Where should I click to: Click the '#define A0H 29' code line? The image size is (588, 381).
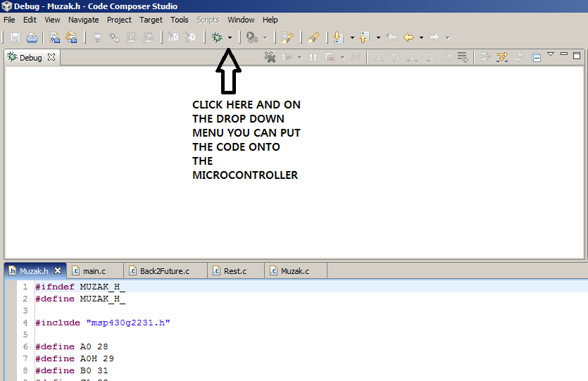pyautogui.click(x=75, y=359)
